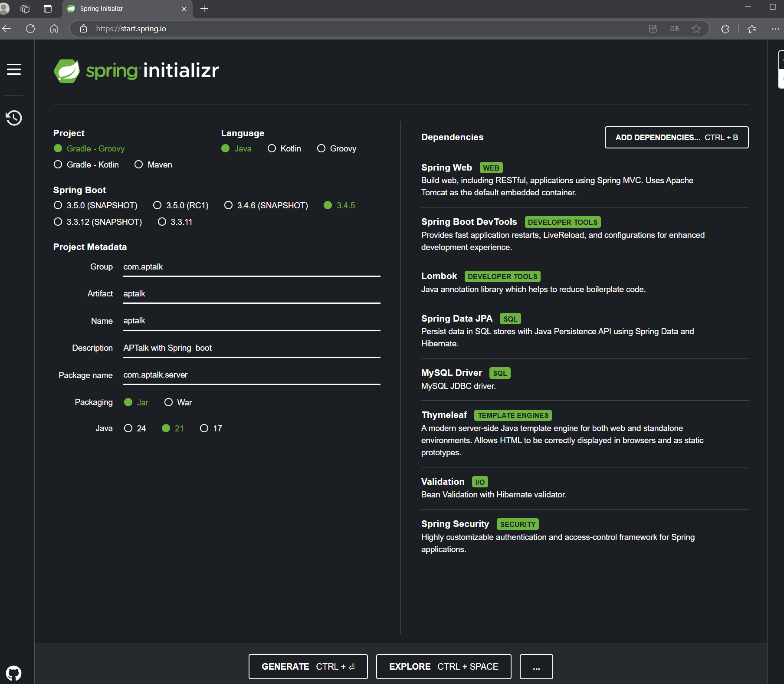This screenshot has width=784, height=684.
Task: Select Spring Boot 3.3.11
Action: [175, 222]
